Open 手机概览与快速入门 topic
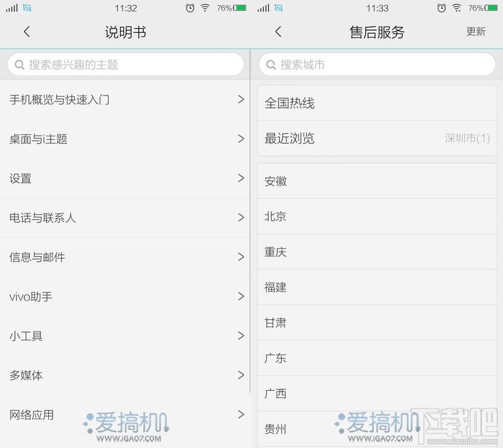503x448 pixels. [x=125, y=99]
